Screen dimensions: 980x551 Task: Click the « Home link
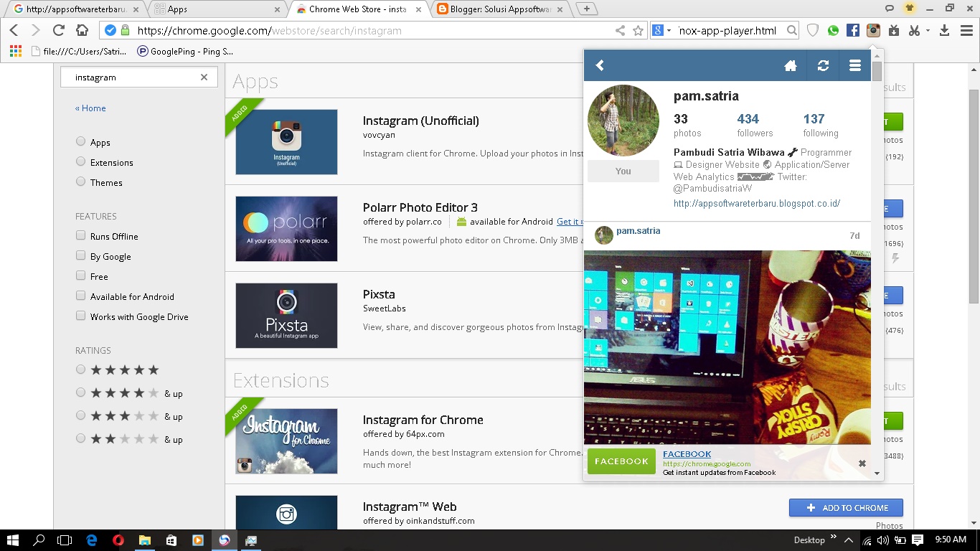coord(90,108)
